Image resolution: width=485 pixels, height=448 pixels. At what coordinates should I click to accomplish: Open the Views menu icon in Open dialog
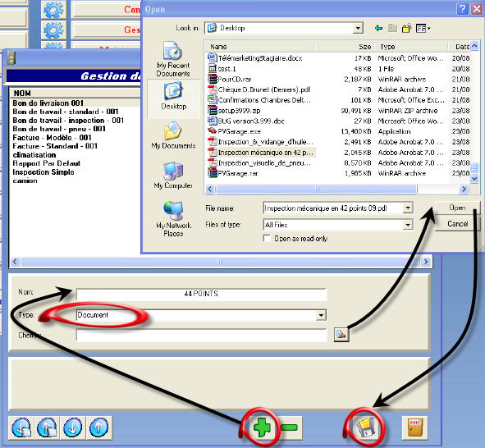423,29
